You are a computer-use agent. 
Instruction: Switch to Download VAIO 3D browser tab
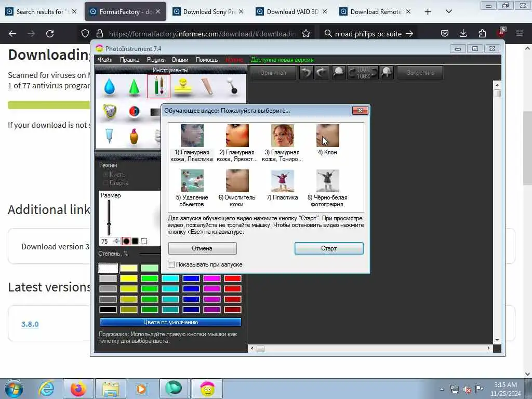coord(292,11)
